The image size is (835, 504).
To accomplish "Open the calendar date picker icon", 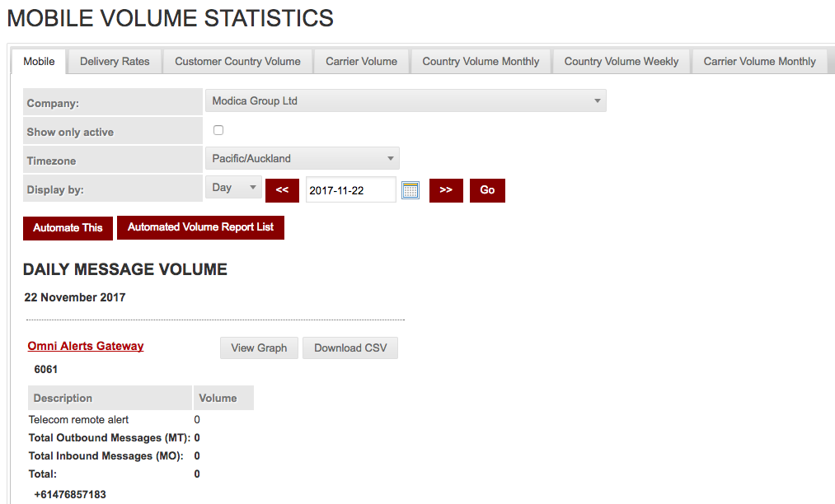I will [410, 190].
